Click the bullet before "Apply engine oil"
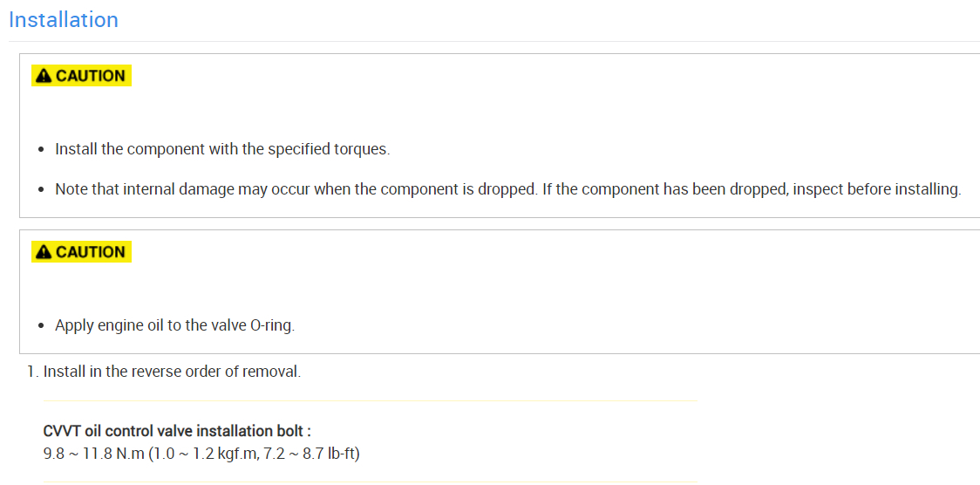The height and width of the screenshot is (485, 980). (42, 326)
